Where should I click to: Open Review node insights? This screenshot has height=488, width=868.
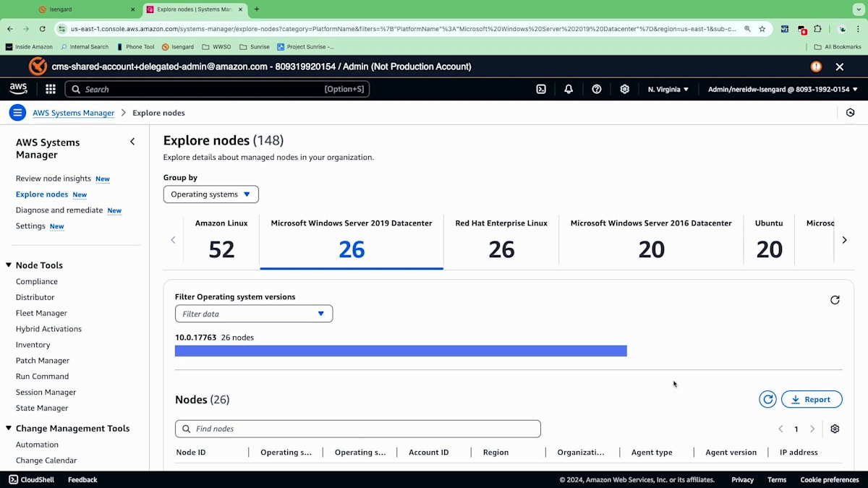[x=54, y=179]
